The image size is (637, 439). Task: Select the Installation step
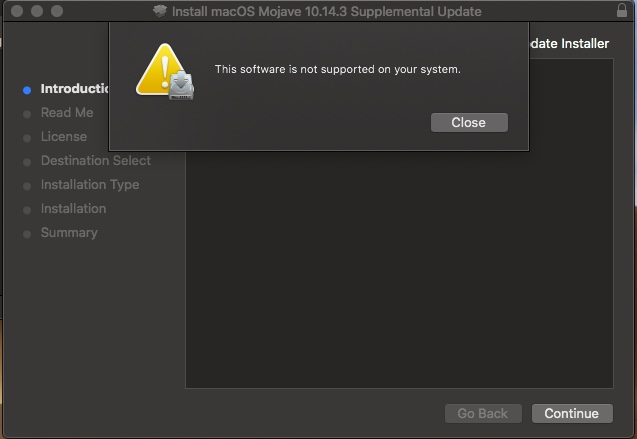74,208
